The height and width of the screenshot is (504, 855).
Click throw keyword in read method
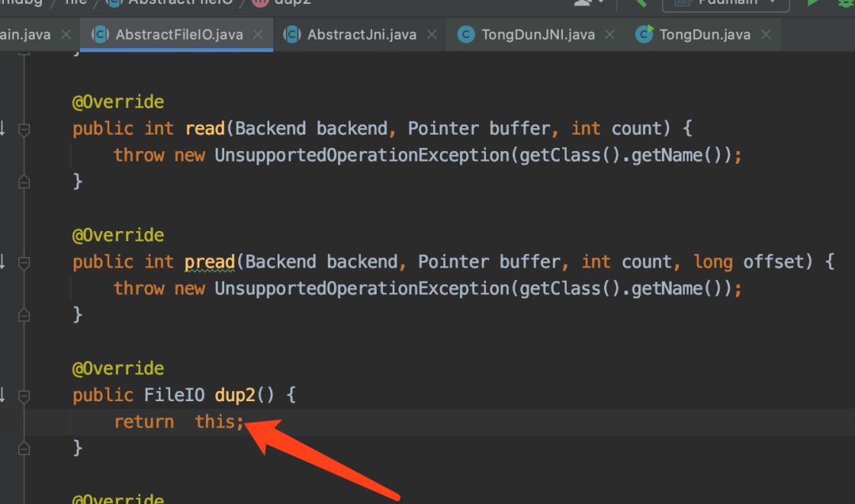pos(139,155)
